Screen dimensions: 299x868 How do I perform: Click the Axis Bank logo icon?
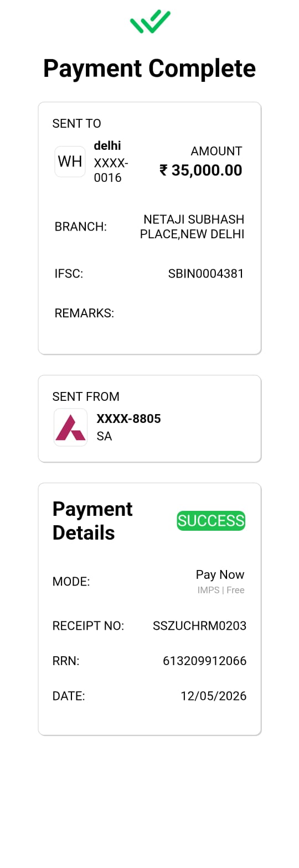(x=70, y=427)
